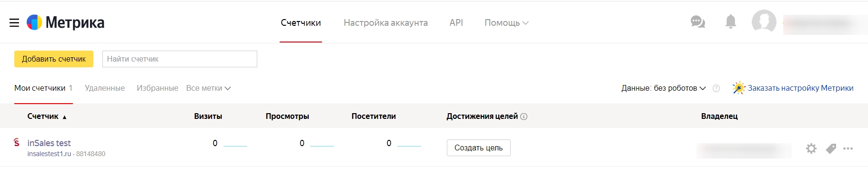The height and width of the screenshot is (180, 868).
Task: Open the Настройка аккаунта tab
Action: [386, 22]
